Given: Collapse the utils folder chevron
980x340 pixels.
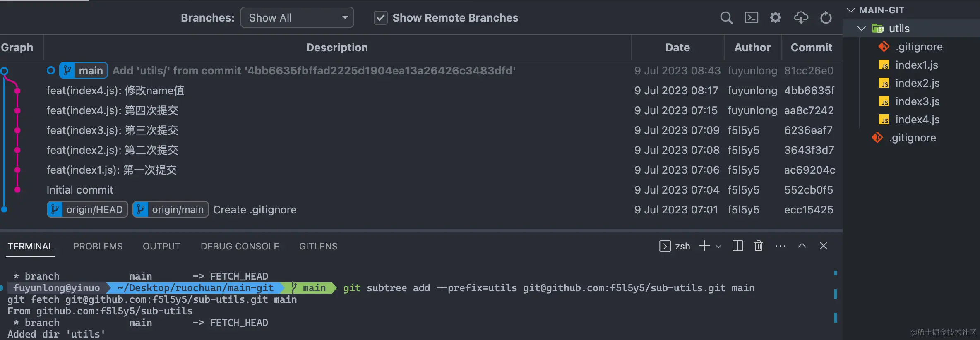Looking at the screenshot, I should click(x=862, y=29).
